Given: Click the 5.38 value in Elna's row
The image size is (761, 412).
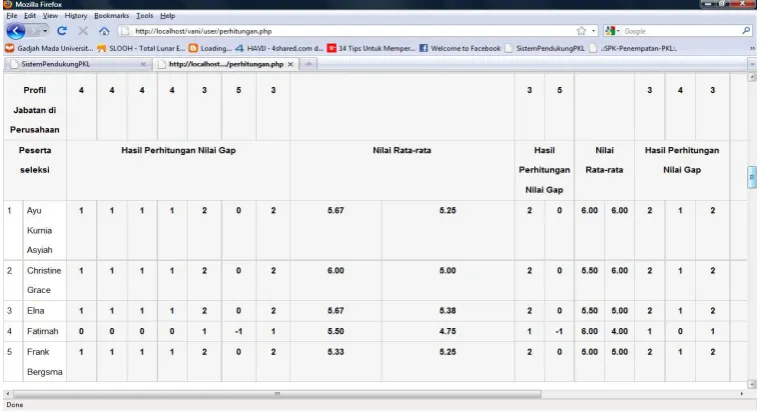Looking at the screenshot, I should point(447,311).
